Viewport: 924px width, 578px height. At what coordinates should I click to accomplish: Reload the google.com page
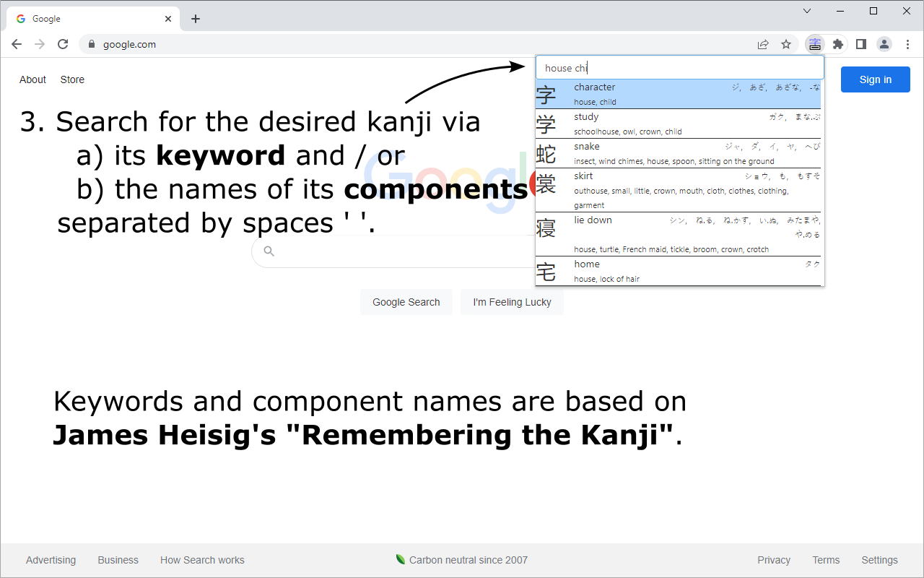[x=63, y=44]
